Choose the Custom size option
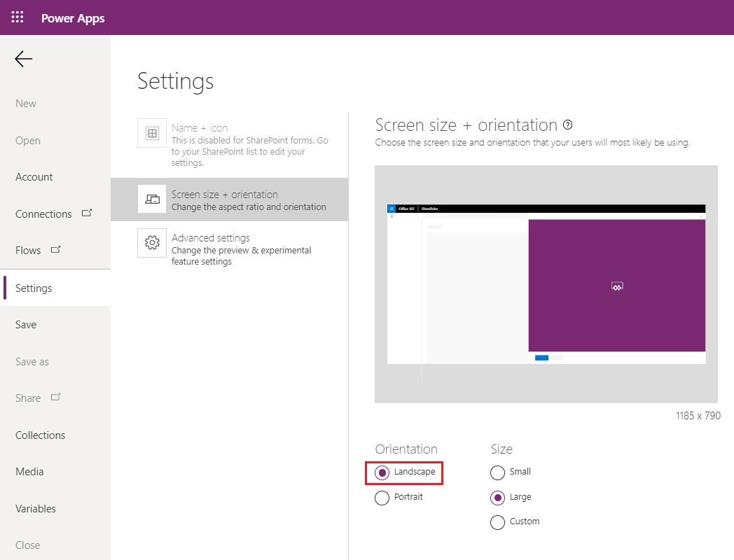Screen dimensions: 734x560 (515, 521)
